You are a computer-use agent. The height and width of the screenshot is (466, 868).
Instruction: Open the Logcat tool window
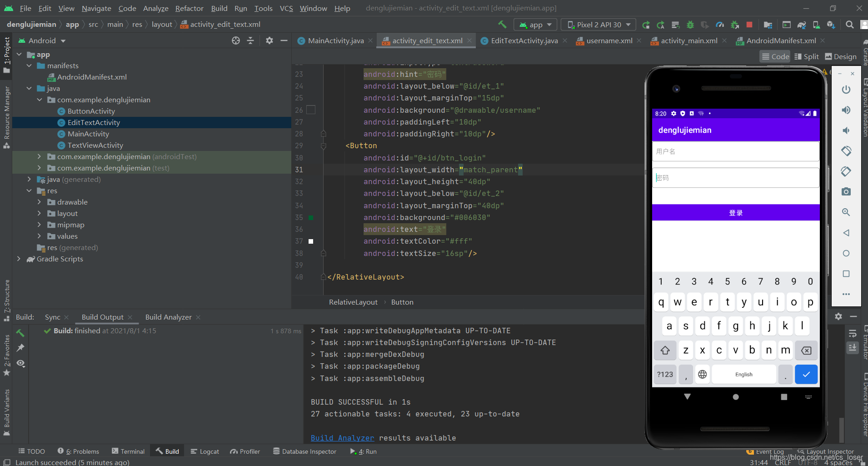click(x=205, y=451)
